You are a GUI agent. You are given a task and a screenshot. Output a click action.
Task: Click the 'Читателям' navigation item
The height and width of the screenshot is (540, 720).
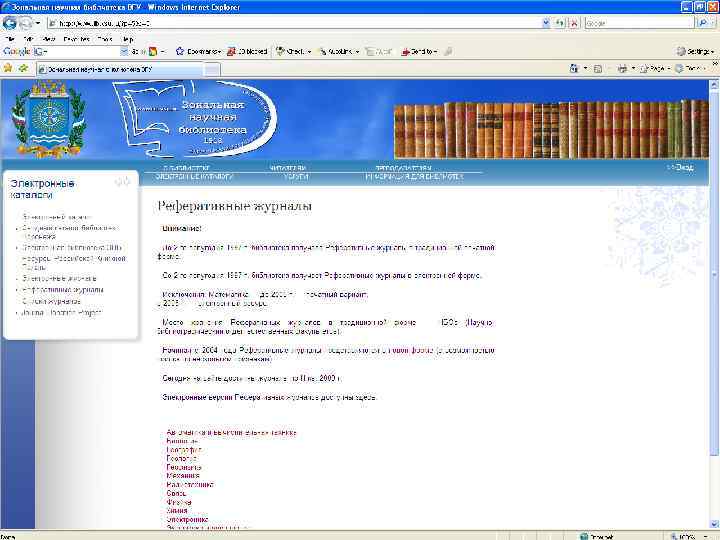click(288, 168)
